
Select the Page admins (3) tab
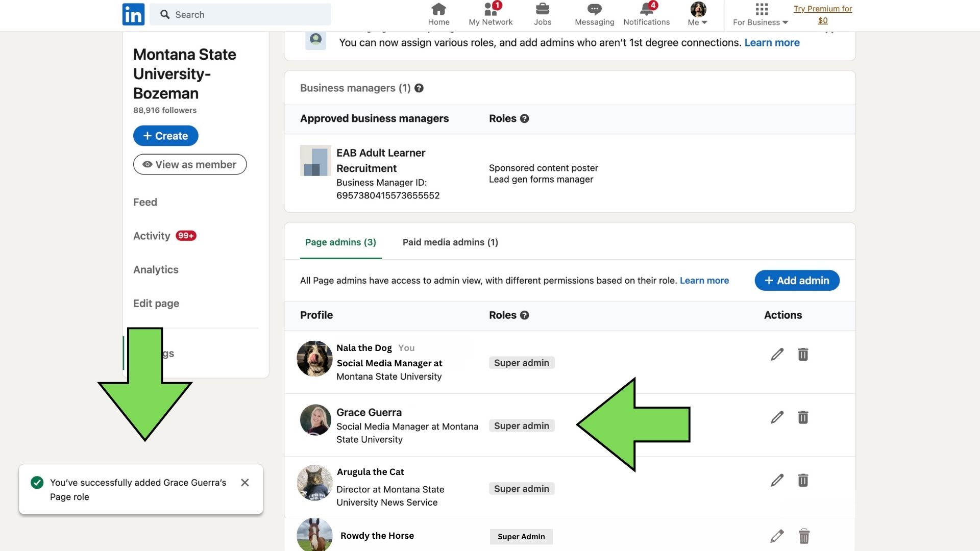340,242
